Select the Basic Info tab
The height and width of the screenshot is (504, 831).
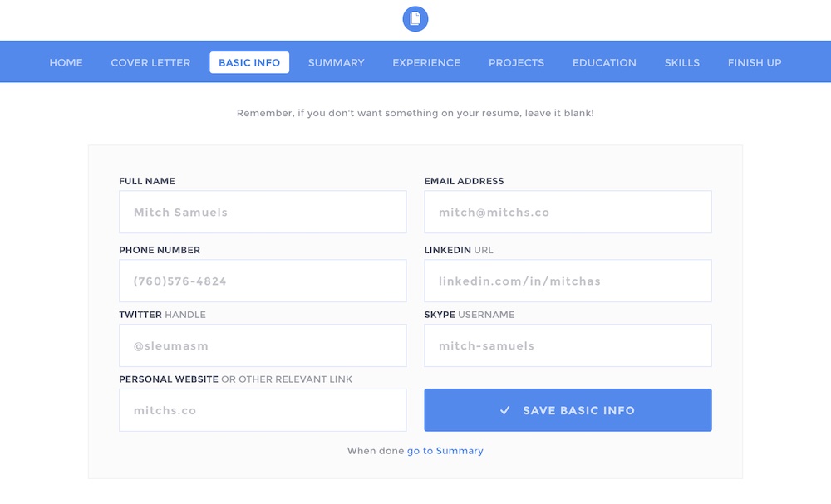click(x=249, y=62)
